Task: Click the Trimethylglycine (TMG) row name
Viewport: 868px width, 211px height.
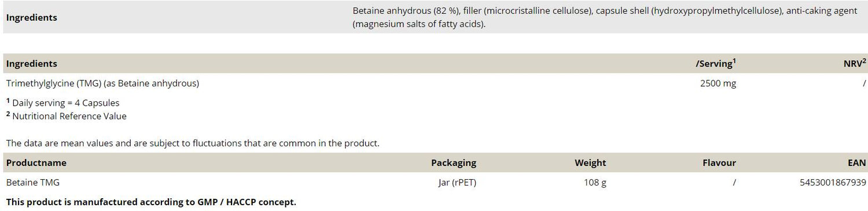Action: pos(102,83)
